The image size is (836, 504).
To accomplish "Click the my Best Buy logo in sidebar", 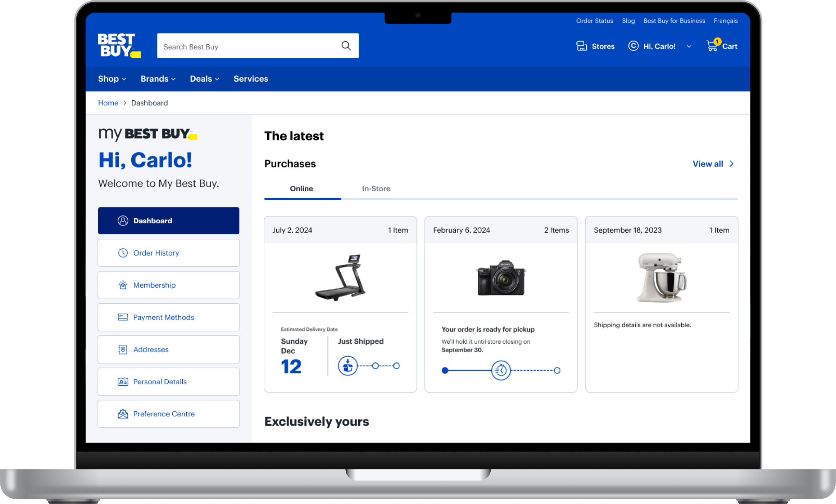I will coord(148,134).
